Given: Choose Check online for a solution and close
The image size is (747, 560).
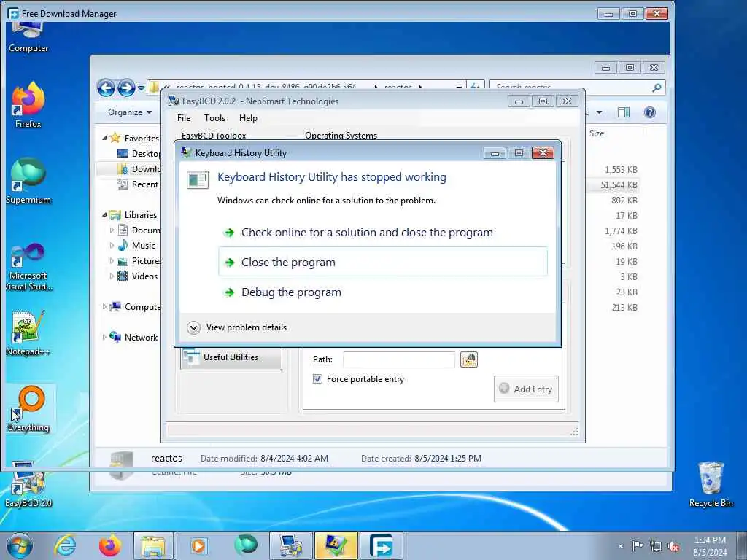Looking at the screenshot, I should [367, 233].
